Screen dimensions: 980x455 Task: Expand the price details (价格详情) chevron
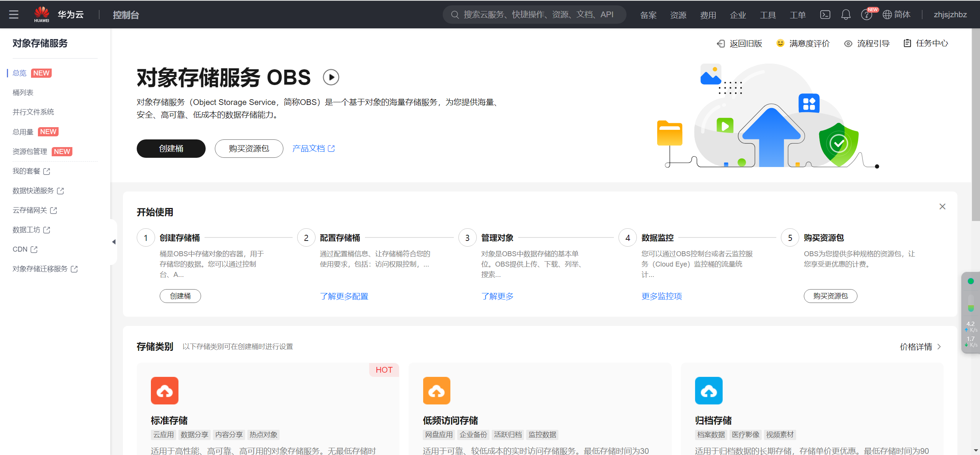pyautogui.click(x=939, y=347)
